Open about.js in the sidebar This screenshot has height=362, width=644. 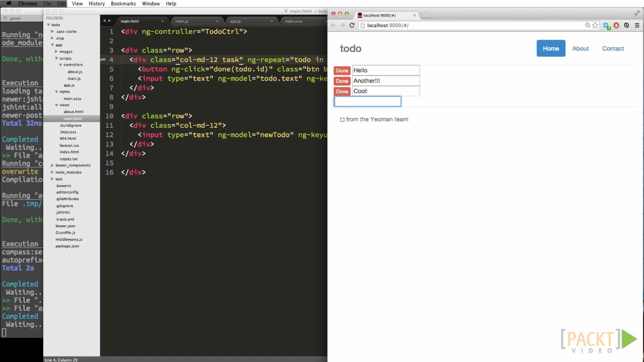[74, 72]
